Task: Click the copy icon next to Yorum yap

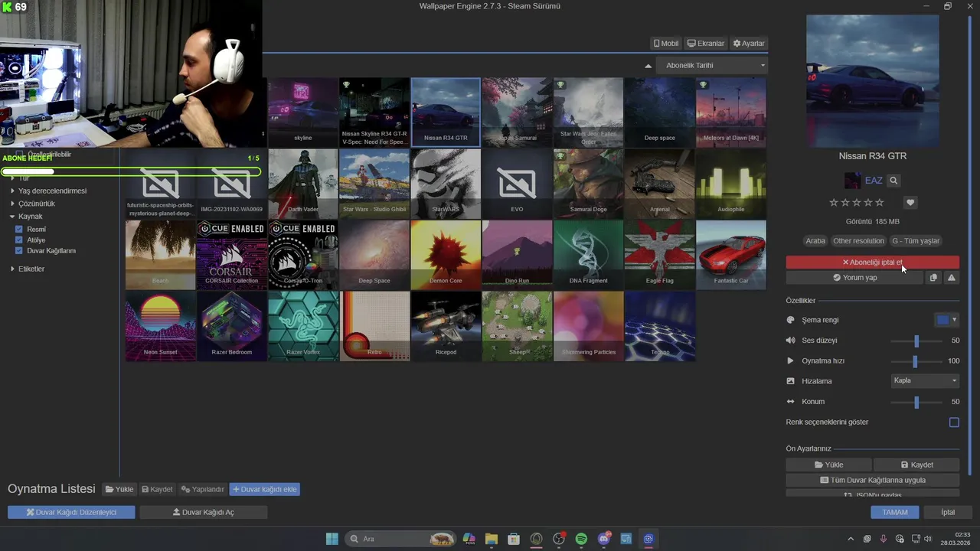Action: (x=933, y=278)
